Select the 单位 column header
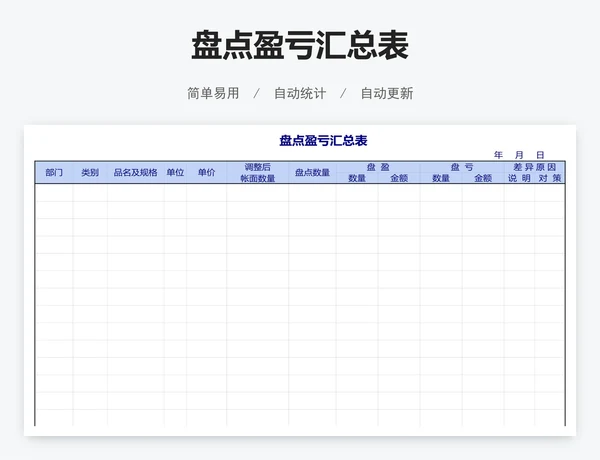Viewport: 600px width, 460px height. [175, 172]
